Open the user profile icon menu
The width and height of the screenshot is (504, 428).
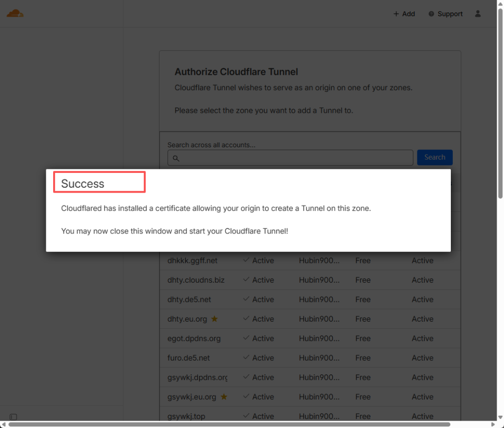[477, 14]
